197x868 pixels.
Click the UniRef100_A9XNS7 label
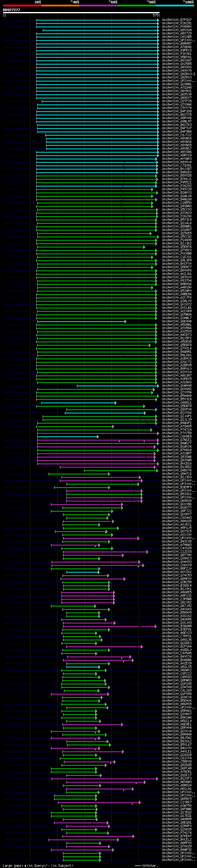(x=176, y=149)
